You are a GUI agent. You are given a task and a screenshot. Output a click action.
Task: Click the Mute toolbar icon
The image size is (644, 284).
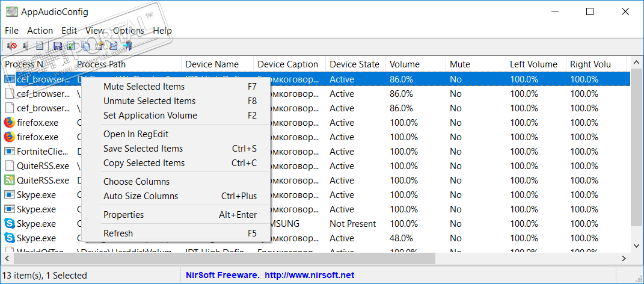click(x=11, y=46)
